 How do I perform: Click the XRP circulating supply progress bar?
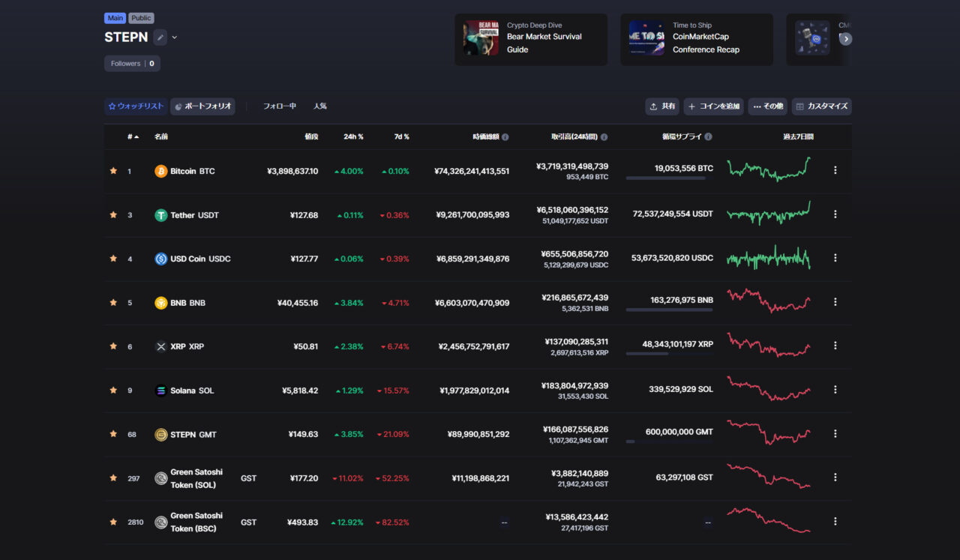coord(669,354)
